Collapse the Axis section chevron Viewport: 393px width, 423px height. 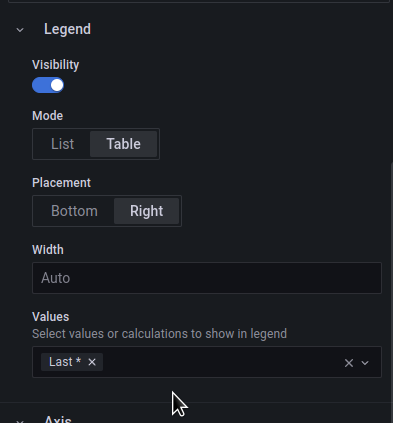coord(20,421)
